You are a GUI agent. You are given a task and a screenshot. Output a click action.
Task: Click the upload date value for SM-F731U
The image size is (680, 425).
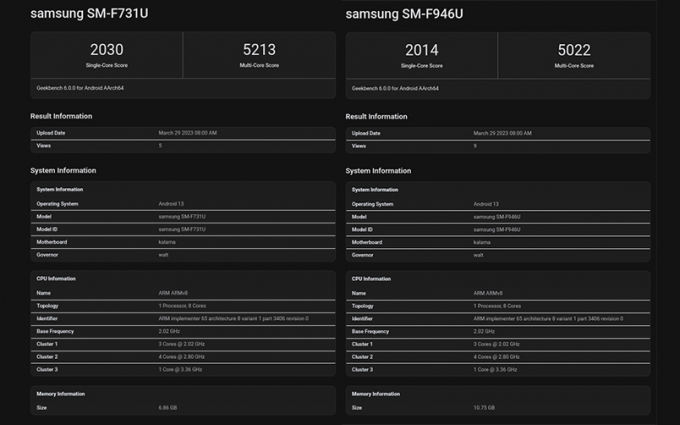pyautogui.click(x=188, y=133)
